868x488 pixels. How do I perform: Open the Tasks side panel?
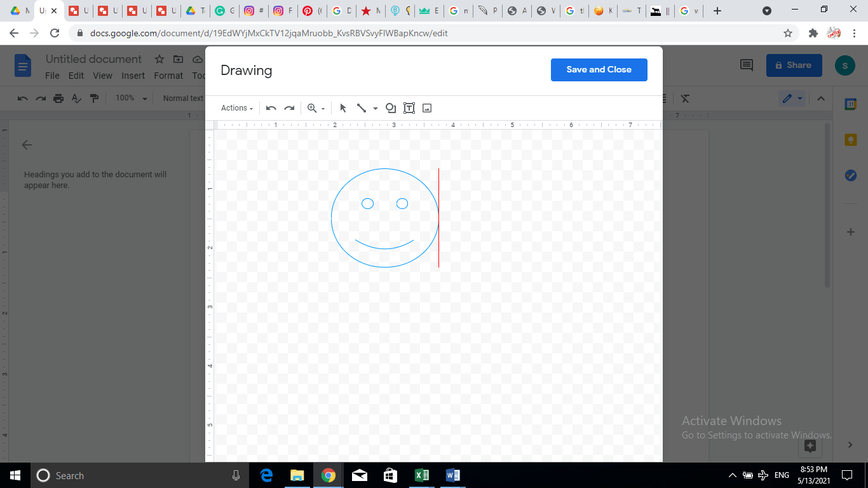[850, 175]
